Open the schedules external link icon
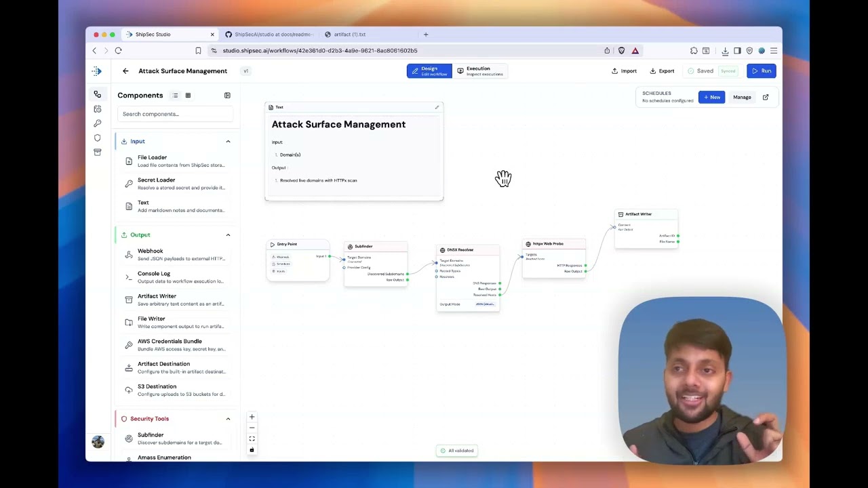Screen dimensions: 868x488 [x=765, y=97]
